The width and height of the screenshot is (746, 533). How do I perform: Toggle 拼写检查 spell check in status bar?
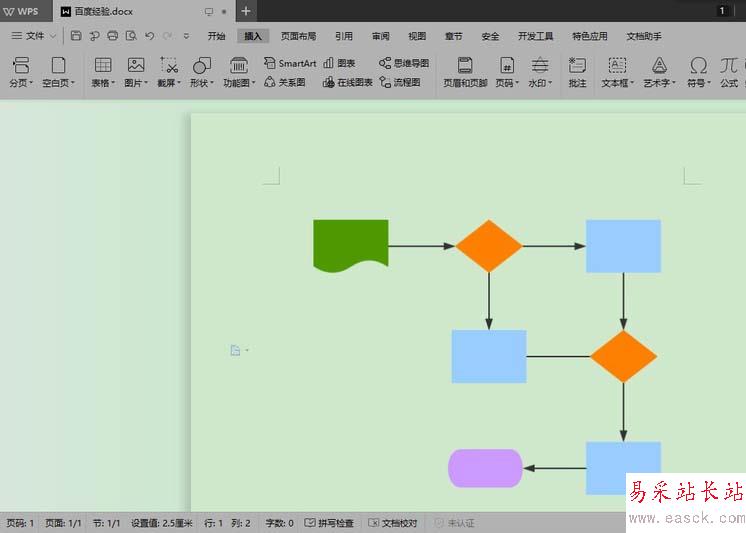click(x=329, y=523)
